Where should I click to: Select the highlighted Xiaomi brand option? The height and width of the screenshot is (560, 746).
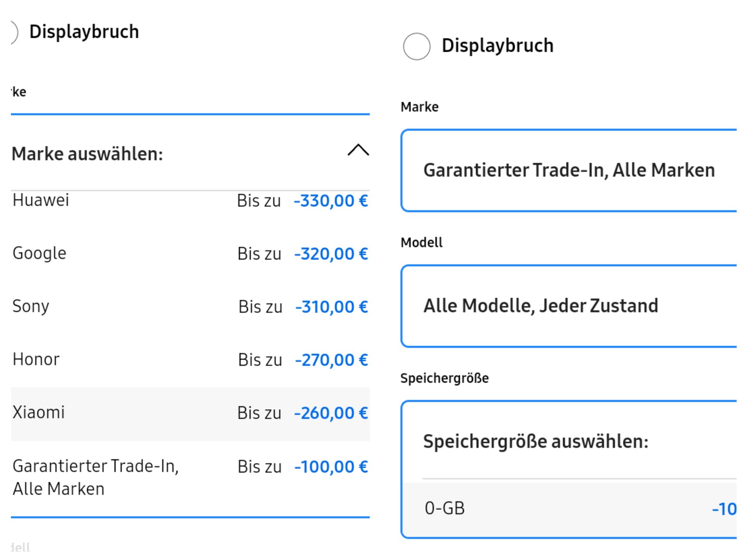coord(39,412)
